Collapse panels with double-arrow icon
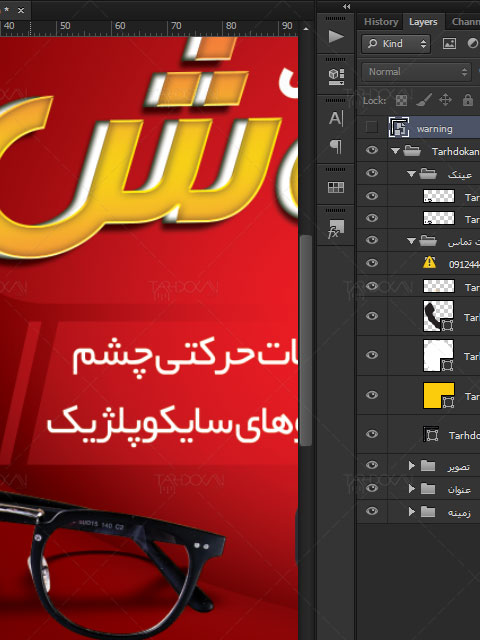Screen dimensions: 480x640 (x=347, y=7)
